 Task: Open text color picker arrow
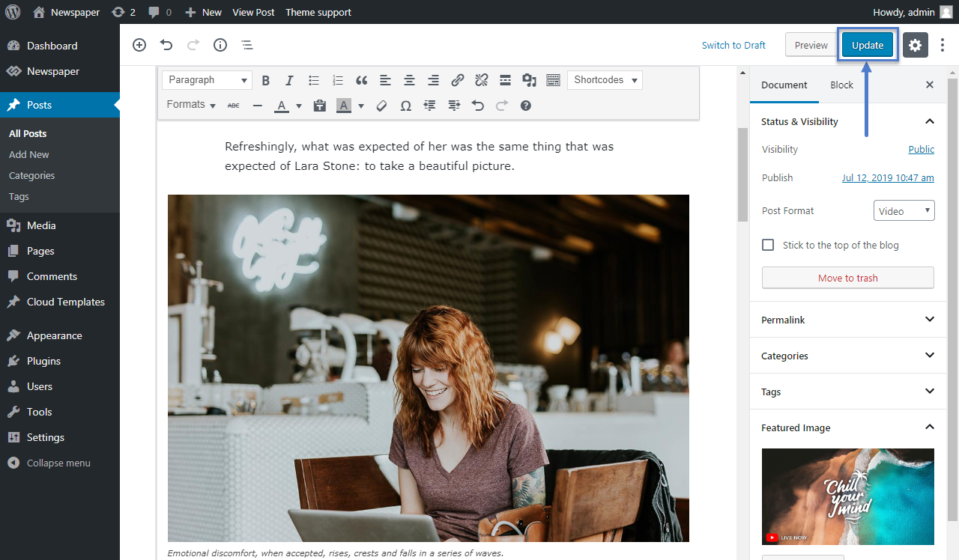(299, 106)
